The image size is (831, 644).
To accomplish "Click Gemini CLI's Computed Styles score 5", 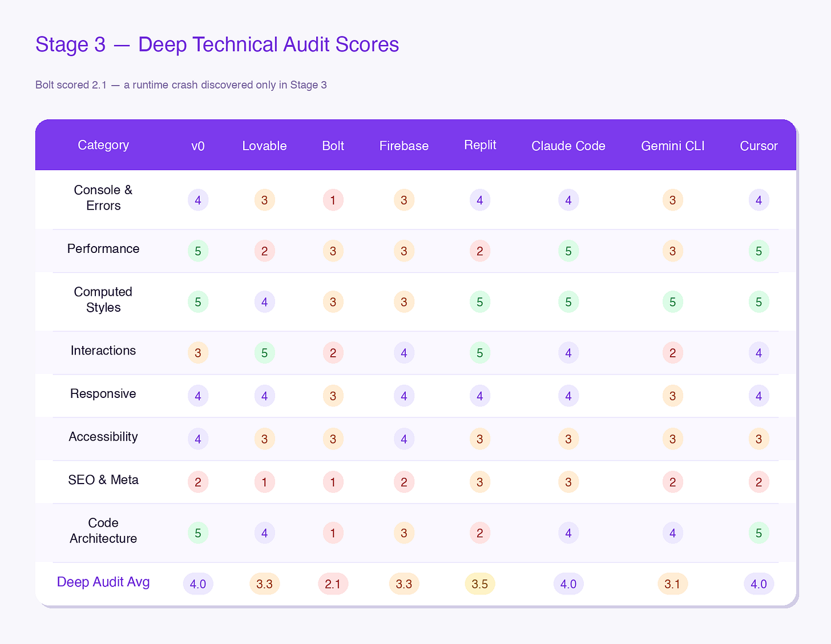I will pos(673,302).
